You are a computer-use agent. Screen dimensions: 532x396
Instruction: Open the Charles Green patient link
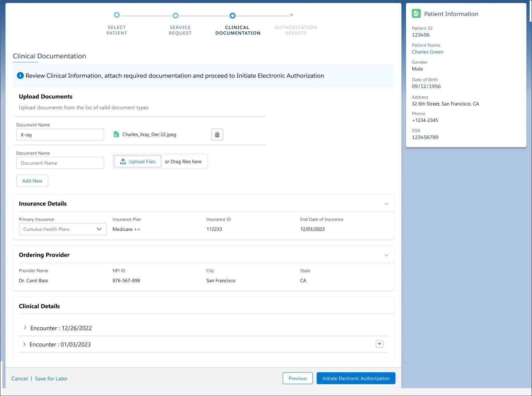point(428,52)
